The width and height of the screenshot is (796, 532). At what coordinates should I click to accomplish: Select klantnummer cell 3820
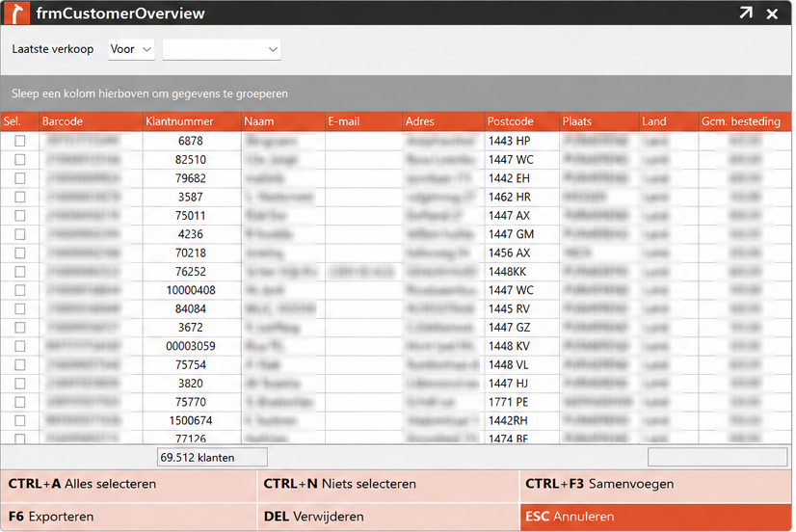pos(192,384)
